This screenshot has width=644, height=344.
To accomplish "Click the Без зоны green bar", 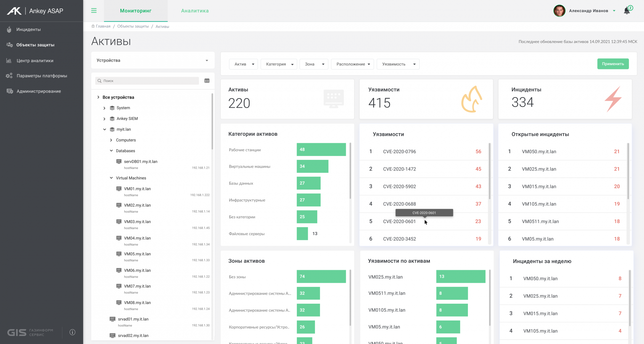I will click(x=321, y=277).
